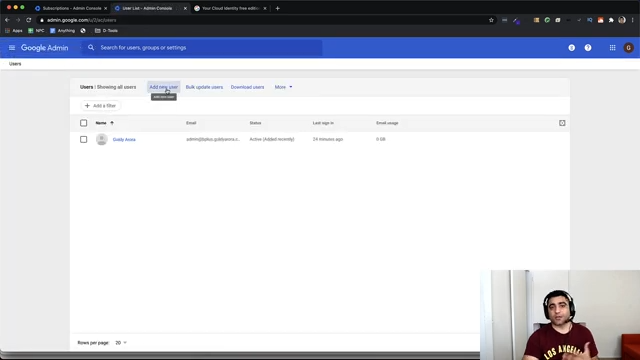Expand the More dropdown
The width and height of the screenshot is (640, 360).
283,87
